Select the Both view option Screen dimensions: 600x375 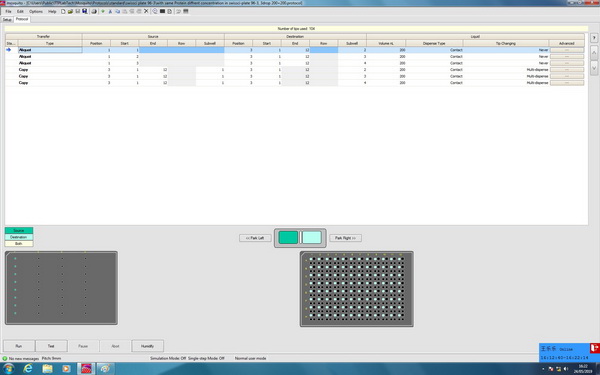click(19, 243)
